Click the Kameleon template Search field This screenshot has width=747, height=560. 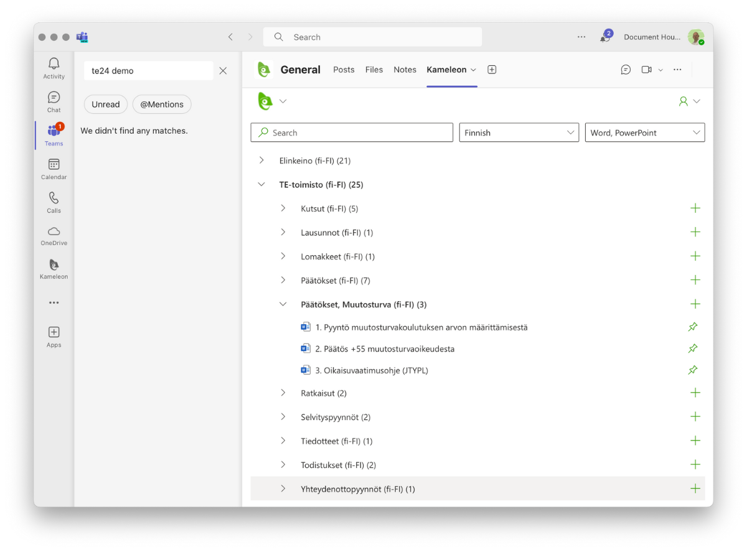click(x=352, y=133)
